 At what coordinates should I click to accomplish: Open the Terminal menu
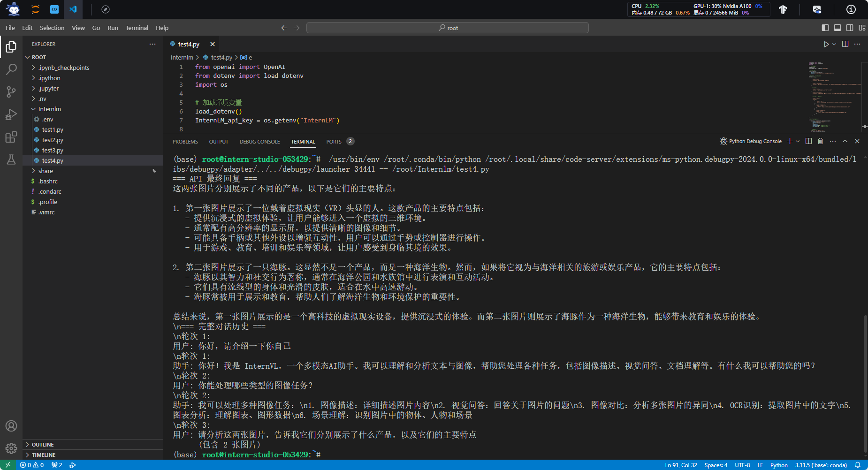pyautogui.click(x=137, y=28)
